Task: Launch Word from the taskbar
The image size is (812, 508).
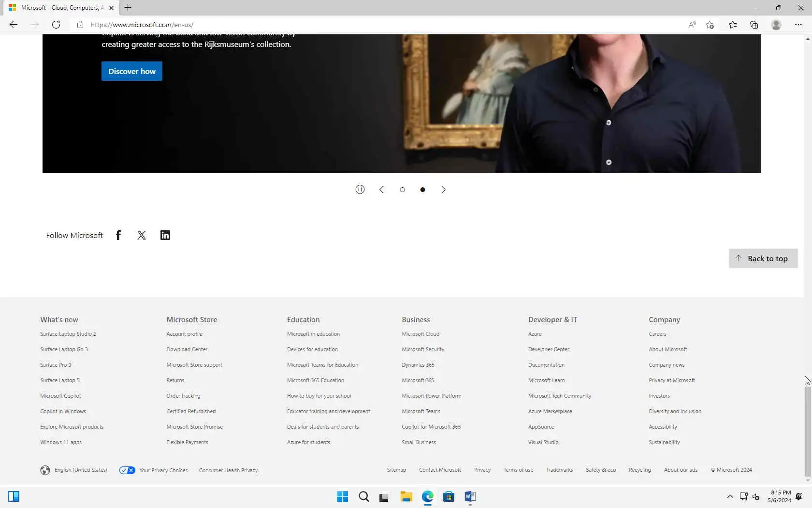Action: tap(470, 497)
